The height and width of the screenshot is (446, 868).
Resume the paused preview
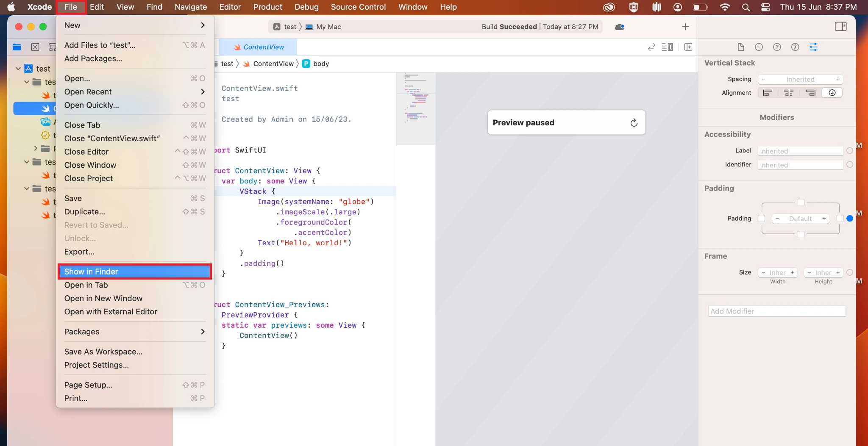[633, 123]
